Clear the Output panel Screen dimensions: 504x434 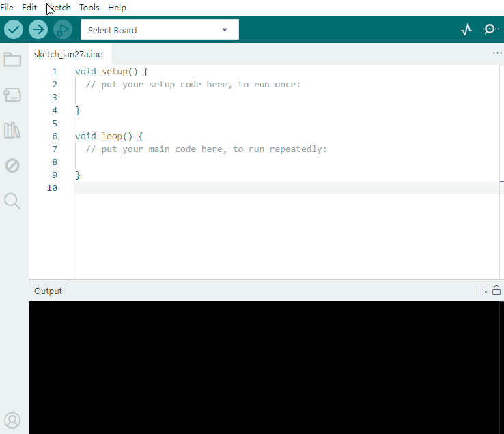482,290
